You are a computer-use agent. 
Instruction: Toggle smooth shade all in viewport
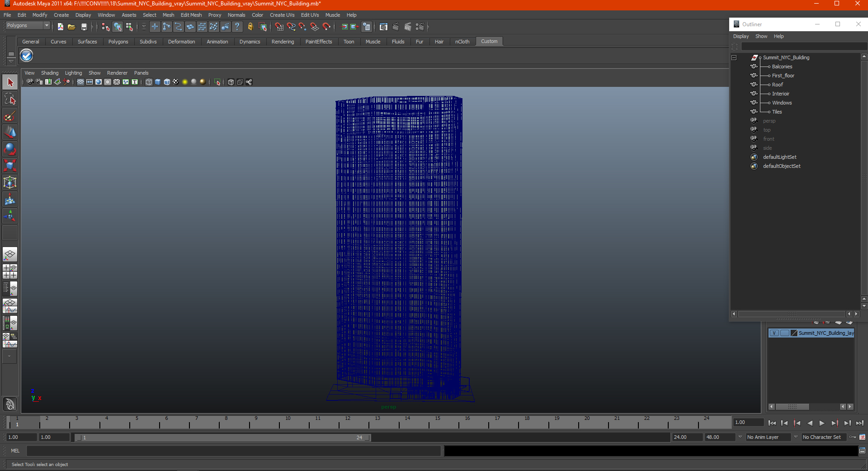click(x=158, y=82)
